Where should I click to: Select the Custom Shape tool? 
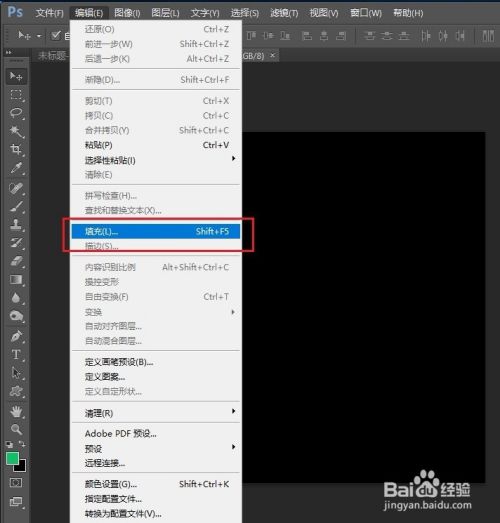(x=16, y=391)
